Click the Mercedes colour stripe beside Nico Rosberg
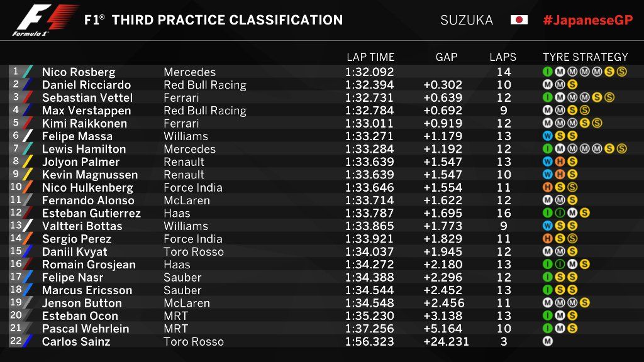The image size is (644, 362). click(x=27, y=72)
